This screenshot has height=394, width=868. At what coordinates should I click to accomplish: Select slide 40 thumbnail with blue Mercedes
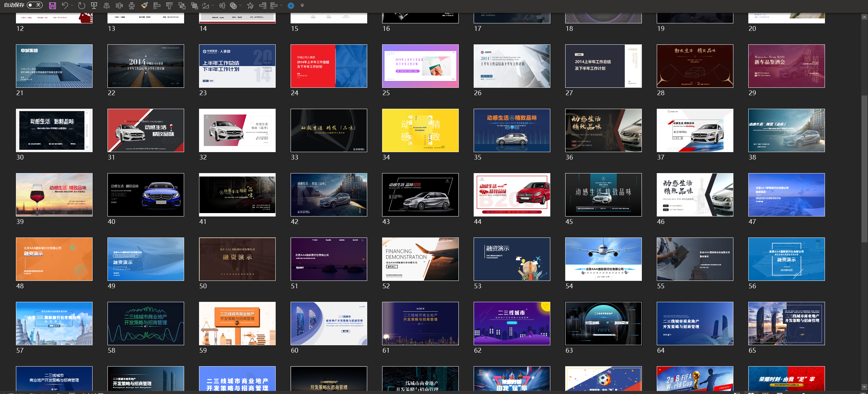point(146,195)
